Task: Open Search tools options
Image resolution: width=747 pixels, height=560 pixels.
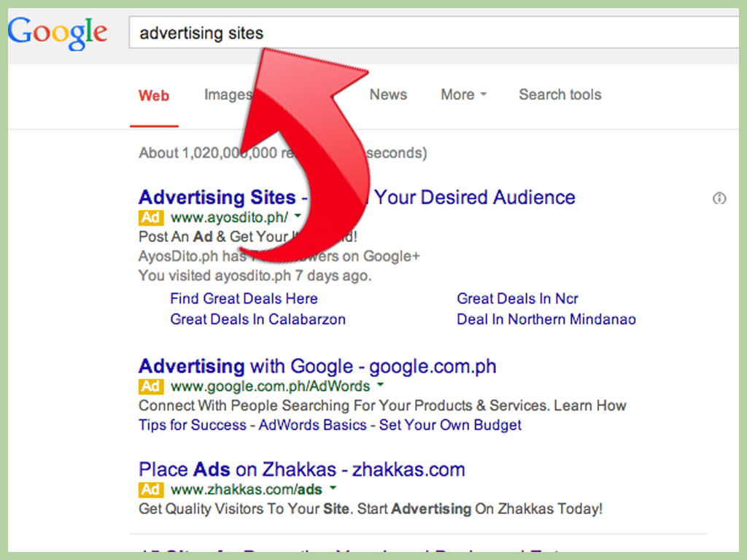Action: (x=560, y=95)
